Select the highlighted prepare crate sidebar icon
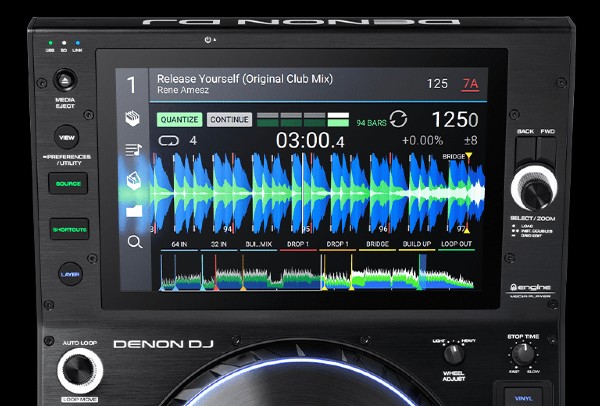The image size is (600, 406). pyautogui.click(x=134, y=181)
